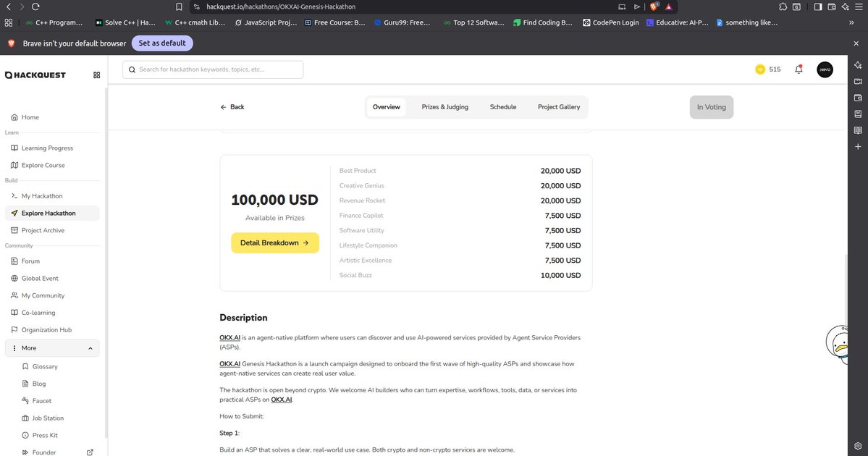
Task: Show more bookmarks with the chevron
Action: (851, 22)
